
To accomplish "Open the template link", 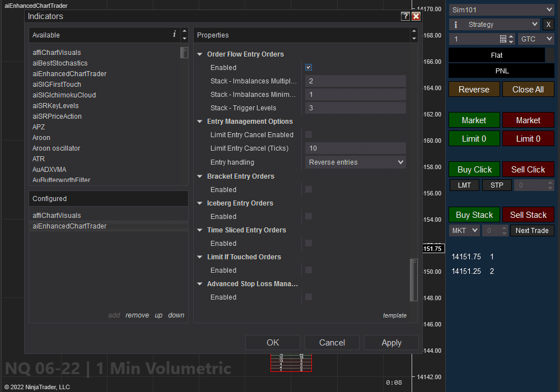I will click(x=395, y=315).
